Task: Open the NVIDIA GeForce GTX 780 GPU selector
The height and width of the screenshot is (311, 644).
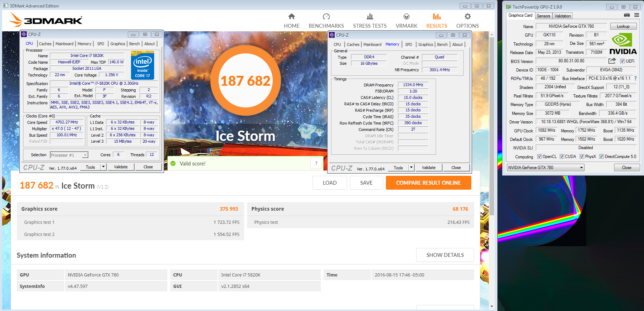Action: tap(546, 168)
